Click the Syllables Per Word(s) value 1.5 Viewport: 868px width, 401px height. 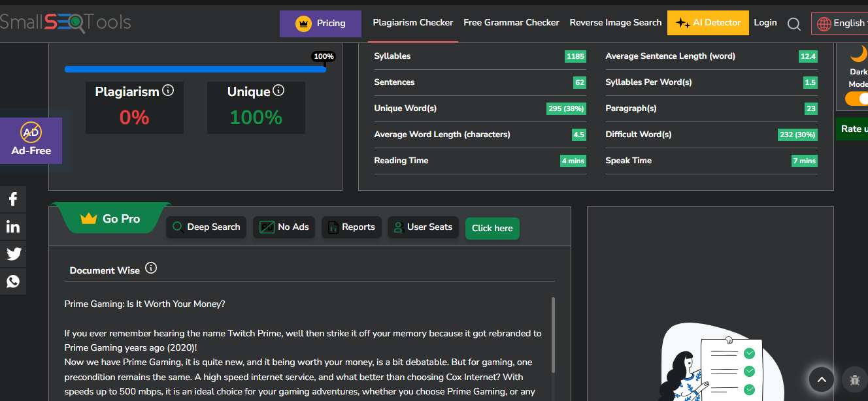click(810, 82)
